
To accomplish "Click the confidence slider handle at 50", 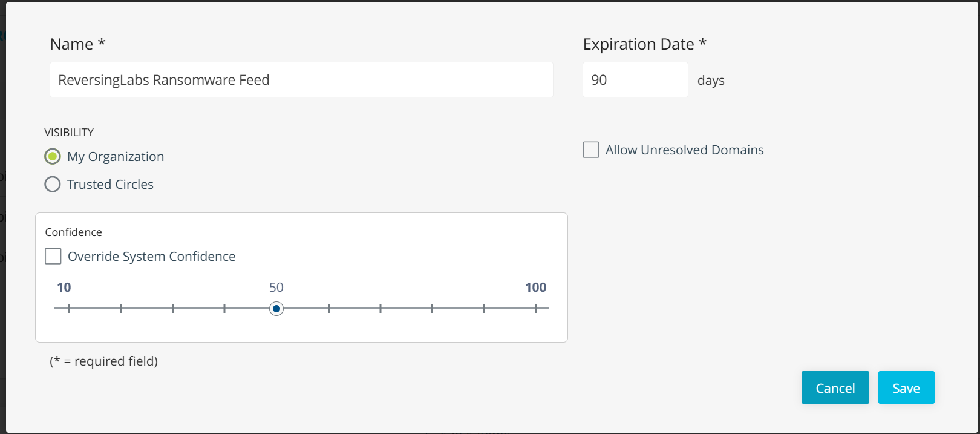I will click(x=276, y=309).
